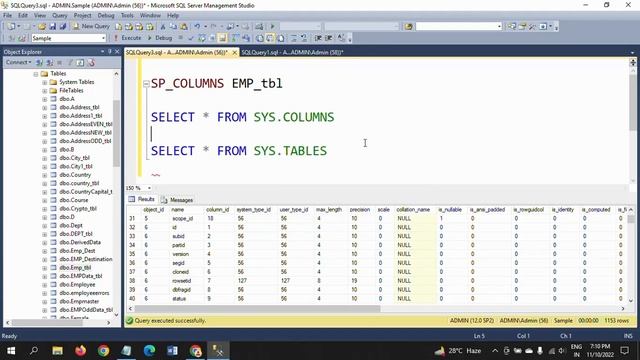Click the Disconnect icon in Object Explorer
This screenshot has width=640, height=360.
pyautogui.click(x=50, y=62)
